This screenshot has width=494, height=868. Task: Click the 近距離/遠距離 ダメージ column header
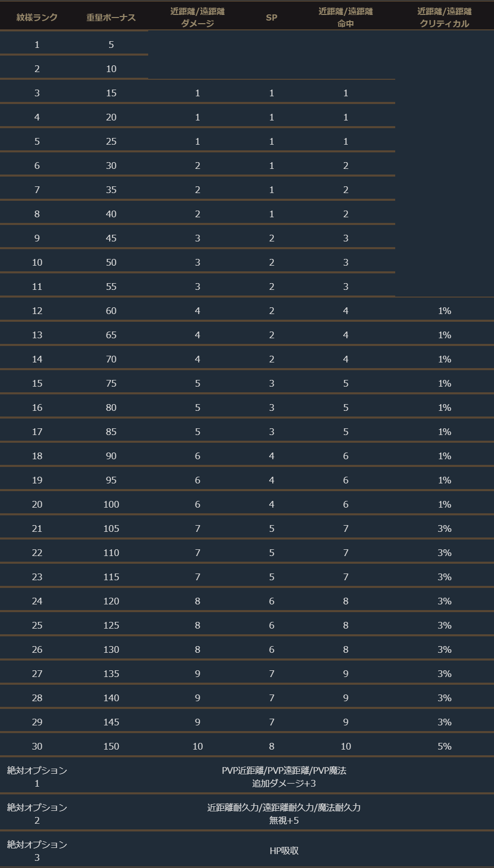[x=198, y=18]
